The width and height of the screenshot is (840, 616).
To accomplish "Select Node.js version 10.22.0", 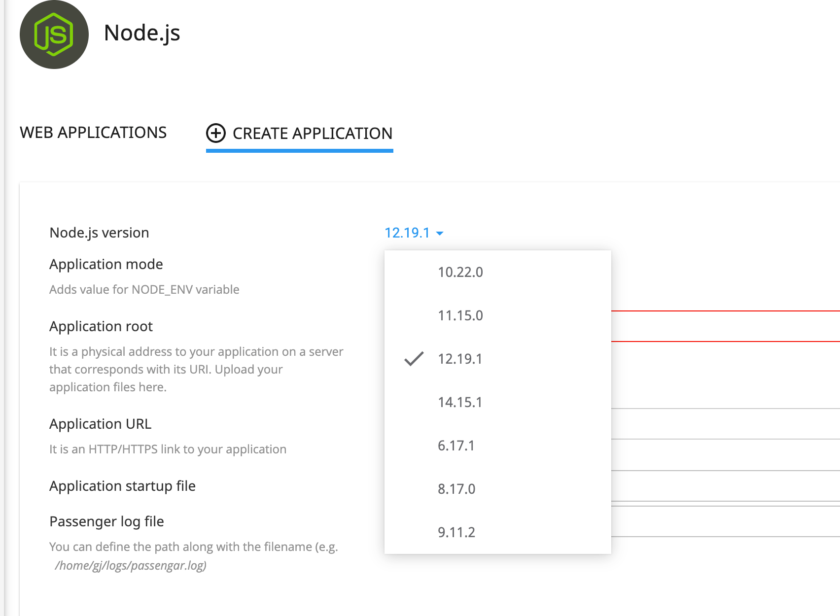I will tap(498, 272).
